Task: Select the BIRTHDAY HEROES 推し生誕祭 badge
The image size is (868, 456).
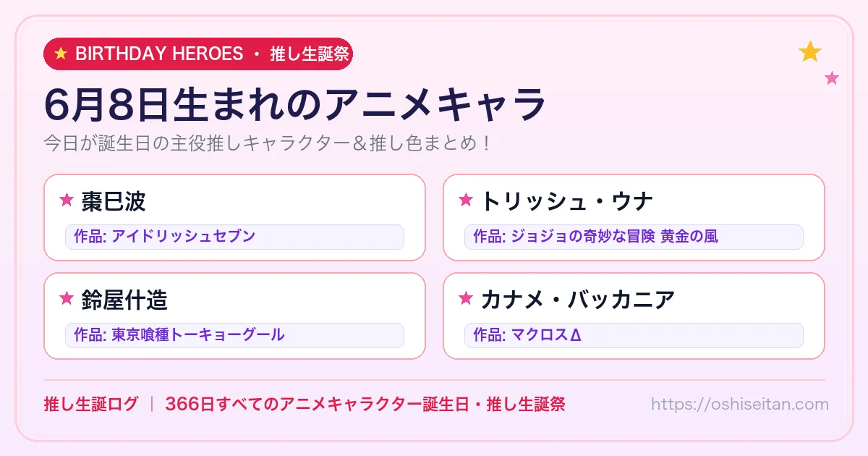Action: point(198,54)
